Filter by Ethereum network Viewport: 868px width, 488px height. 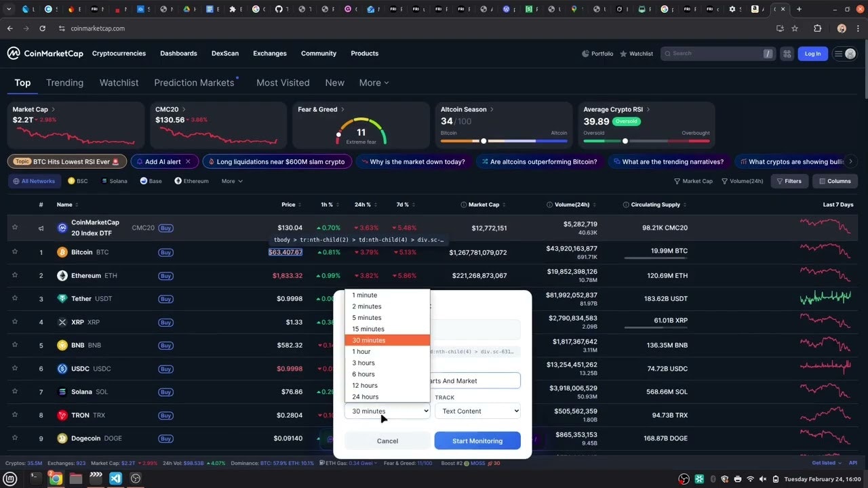[x=192, y=181]
